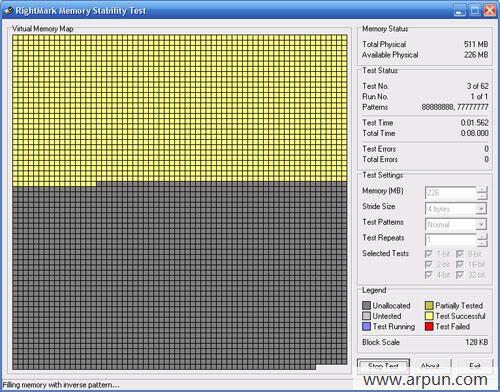
Task: Click the Total Errors count
Action: pos(486,159)
